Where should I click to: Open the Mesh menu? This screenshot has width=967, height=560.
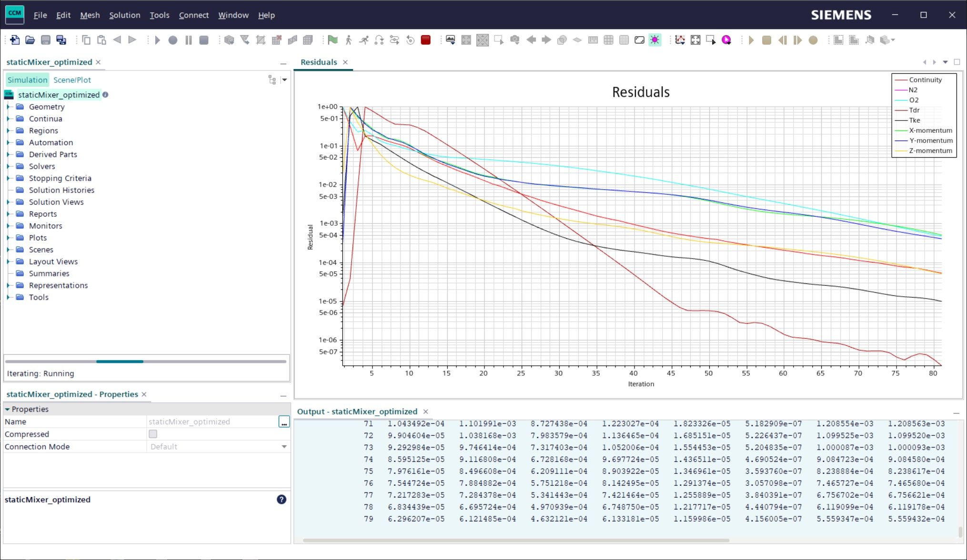(90, 15)
